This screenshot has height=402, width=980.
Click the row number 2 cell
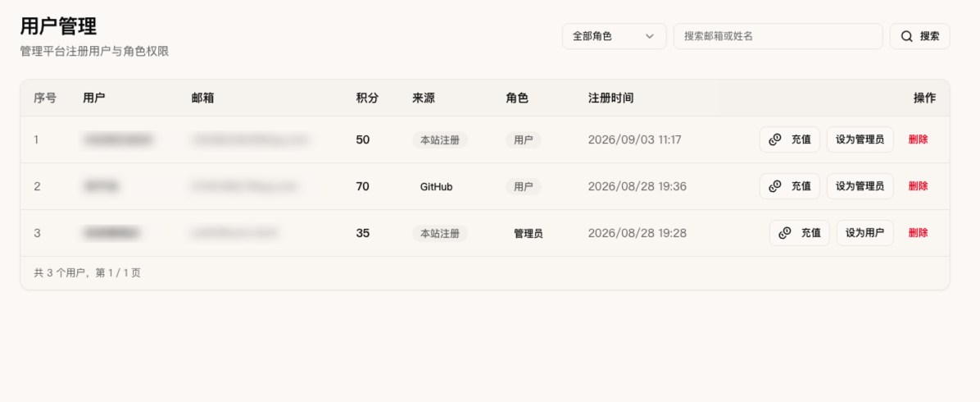click(37, 186)
